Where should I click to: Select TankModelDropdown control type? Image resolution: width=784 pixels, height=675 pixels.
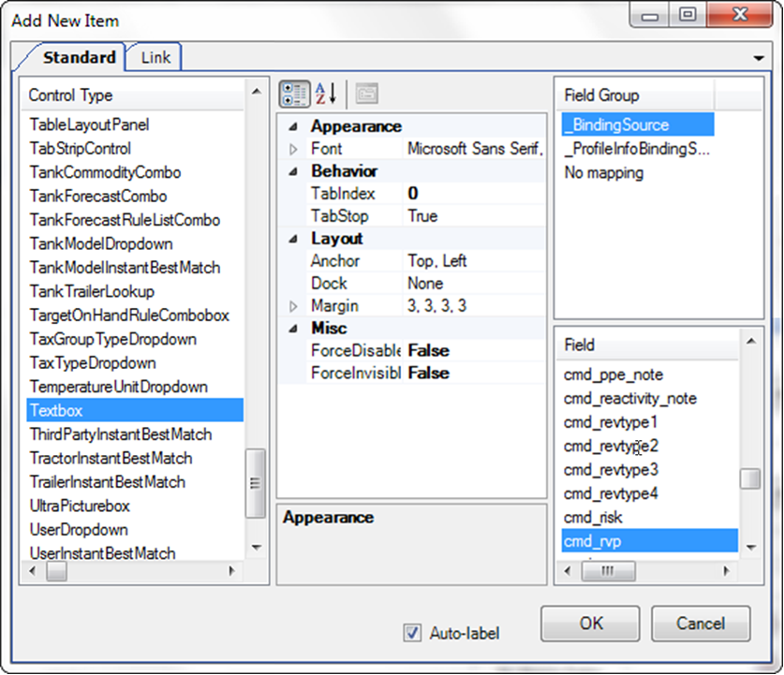coord(101,243)
